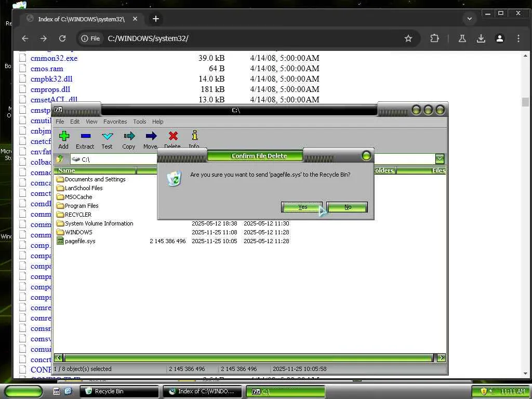Sort by the Files column header
This screenshot has height=399, width=532.
coord(421,170)
